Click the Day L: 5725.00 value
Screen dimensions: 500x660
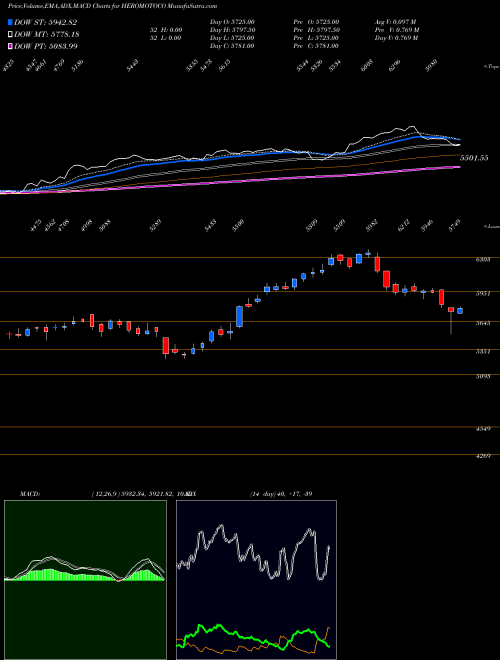[232, 38]
